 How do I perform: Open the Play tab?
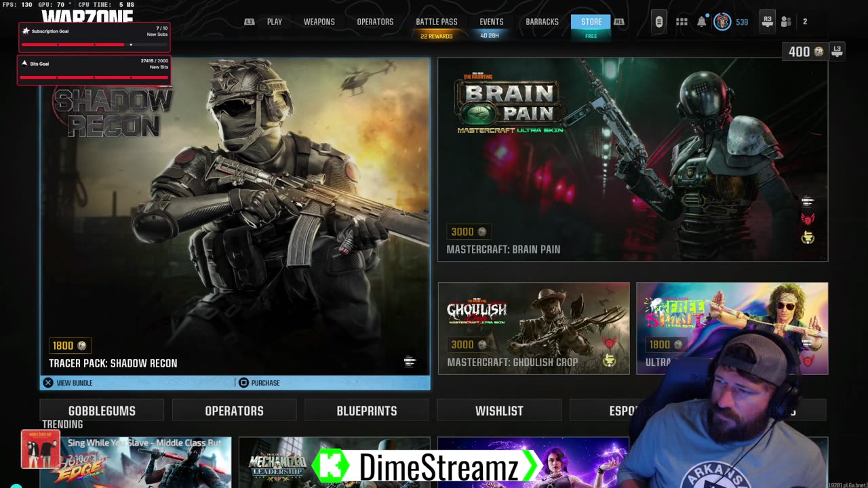coord(275,22)
